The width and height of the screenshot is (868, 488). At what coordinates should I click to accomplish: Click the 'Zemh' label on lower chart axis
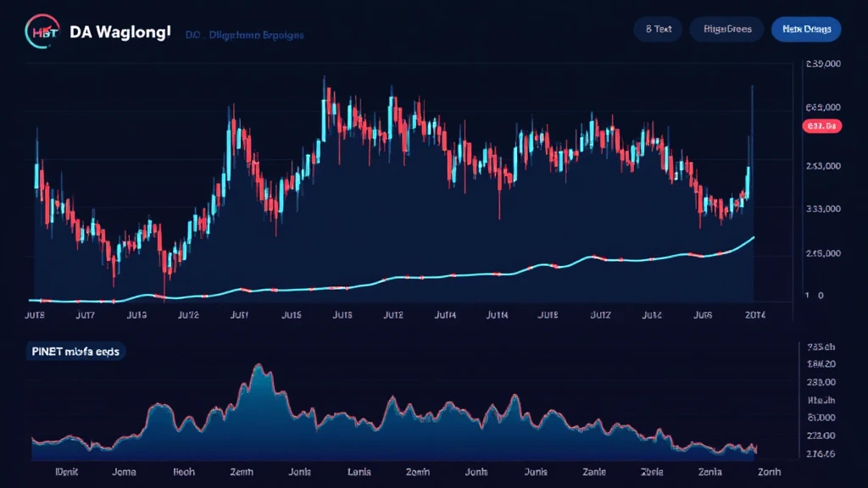[x=240, y=472]
